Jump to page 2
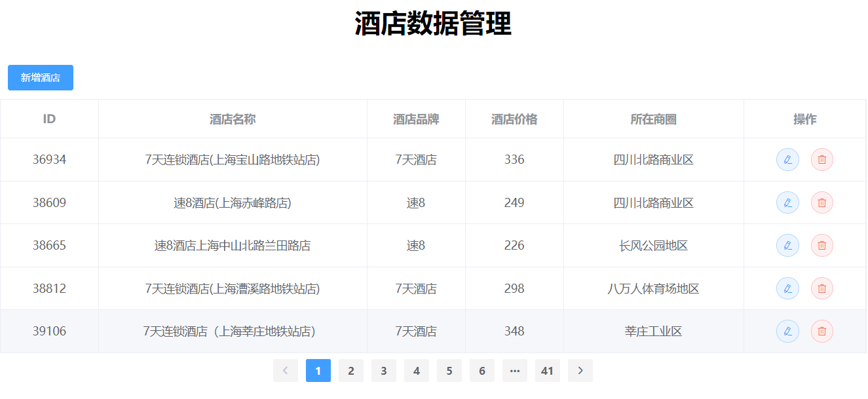Viewport: 868px width, 399px height. coord(351,371)
